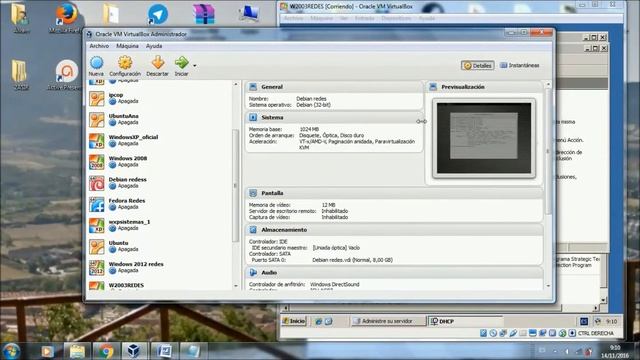Open Chrome from the Windows taskbar
Image resolution: width=640 pixels, height=360 pixels.
tap(106, 351)
